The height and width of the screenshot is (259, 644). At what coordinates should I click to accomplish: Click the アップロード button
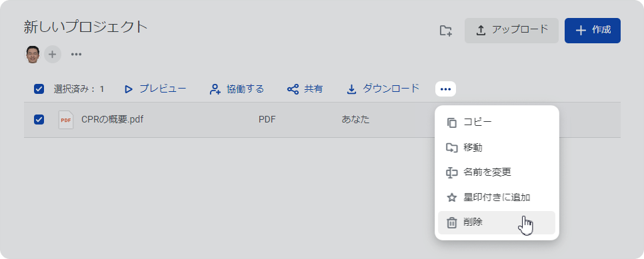[x=511, y=31]
